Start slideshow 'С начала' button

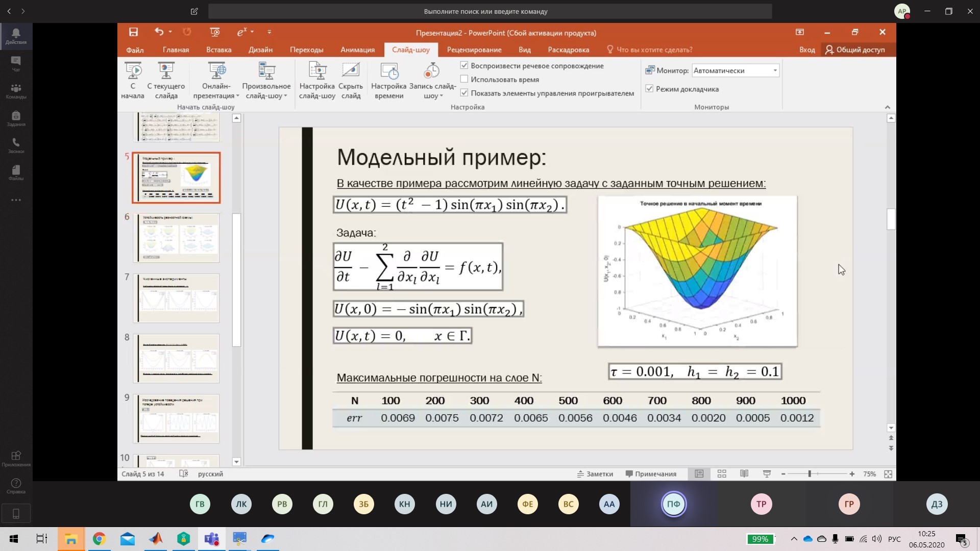[x=133, y=81]
